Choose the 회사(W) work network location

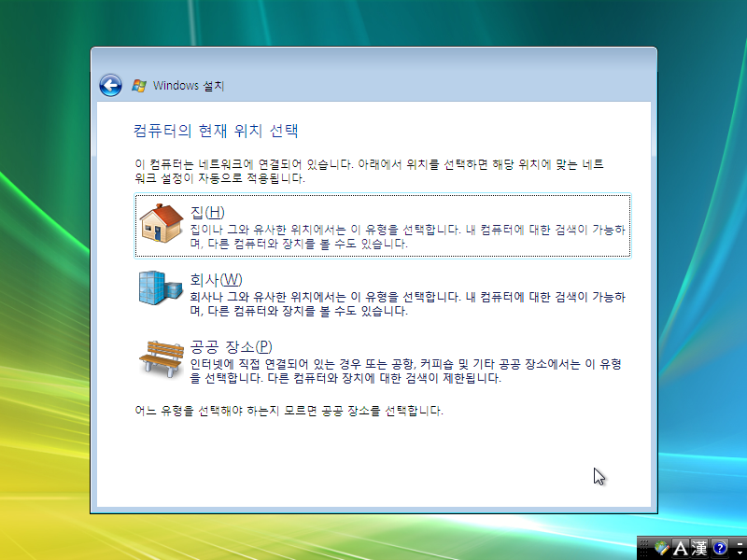(383, 293)
